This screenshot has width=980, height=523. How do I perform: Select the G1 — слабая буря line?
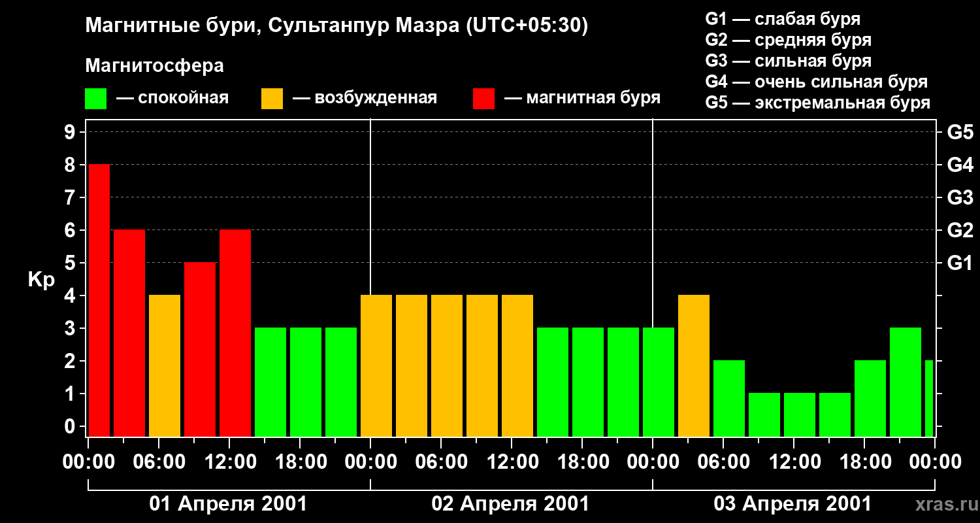pos(783,19)
